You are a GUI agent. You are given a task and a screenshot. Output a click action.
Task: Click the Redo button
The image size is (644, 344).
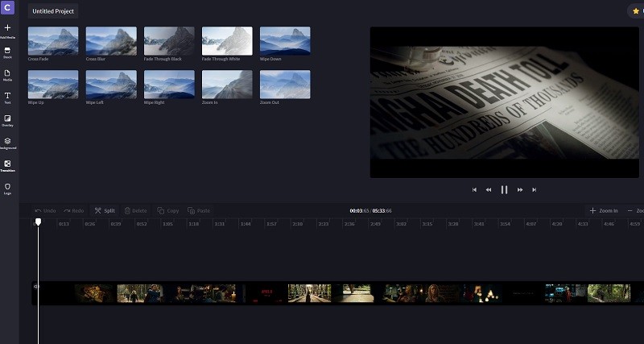click(73, 210)
